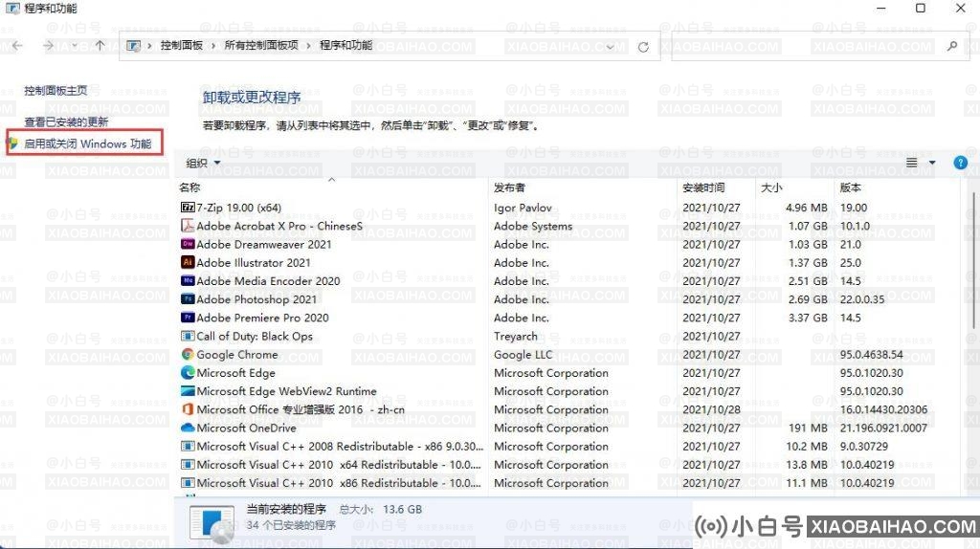Click the 2021/10/28 install date cell

click(711, 409)
